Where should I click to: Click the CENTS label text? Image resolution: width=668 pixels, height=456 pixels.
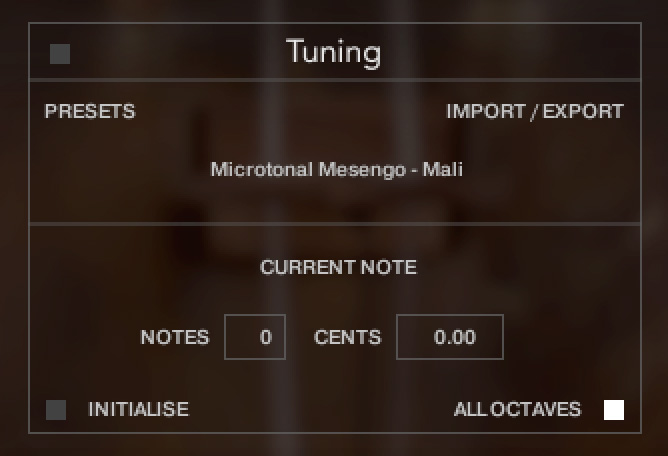click(x=348, y=337)
